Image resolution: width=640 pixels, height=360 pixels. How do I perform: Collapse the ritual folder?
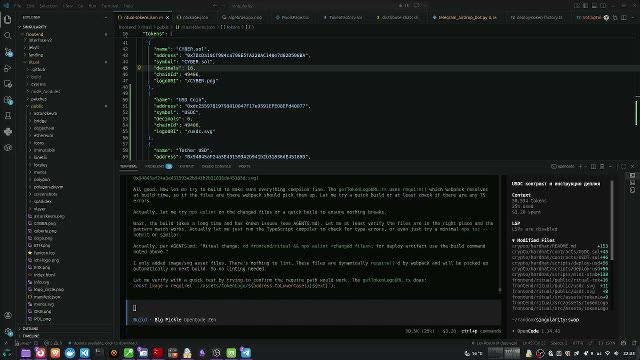tap(34, 62)
